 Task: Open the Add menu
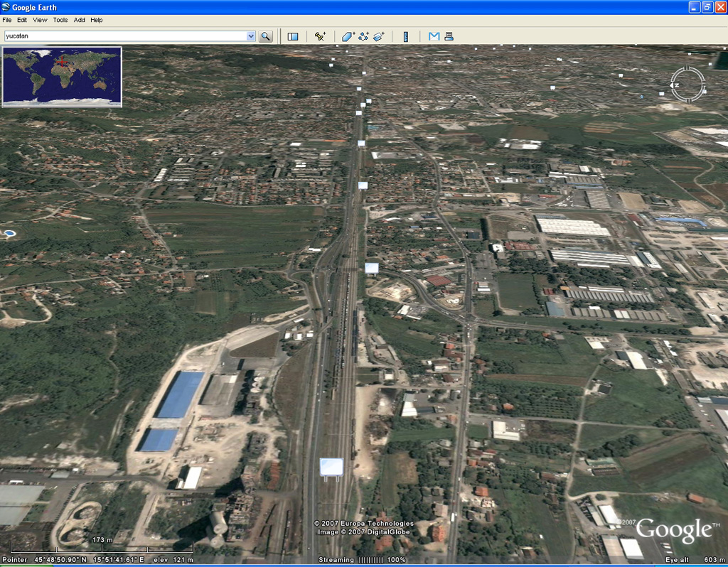click(79, 20)
